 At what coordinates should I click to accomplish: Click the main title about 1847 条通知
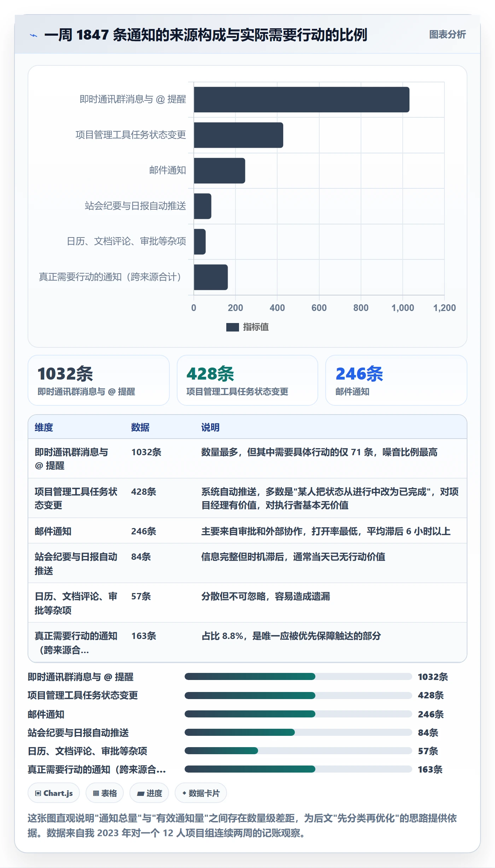206,35
